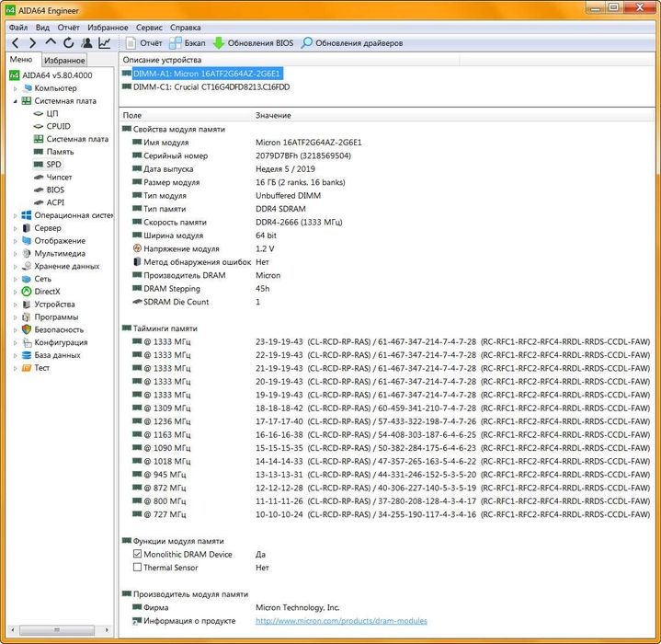Go up one level with up arrow

(x=51, y=42)
